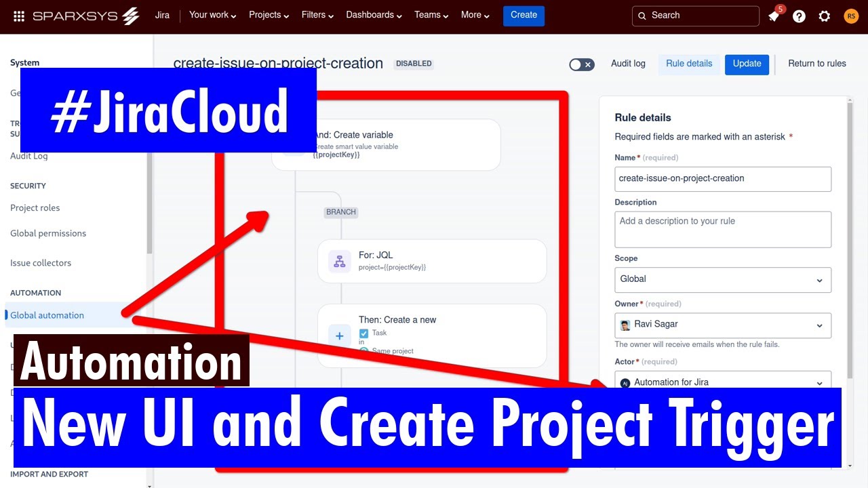Click the IMPORT AND EXPORT sidebar heading
Viewport: 868px width, 488px height.
click(49, 474)
